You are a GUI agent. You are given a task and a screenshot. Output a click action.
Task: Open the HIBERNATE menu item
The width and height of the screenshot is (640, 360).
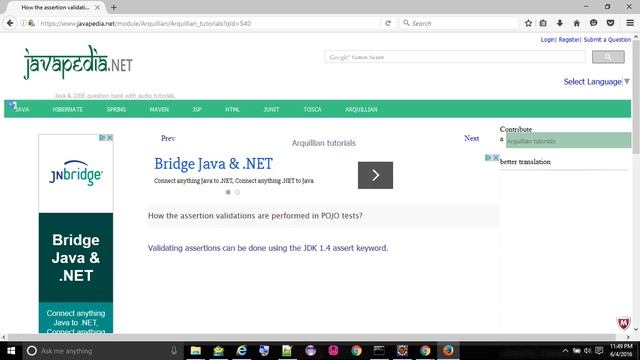pos(68,109)
